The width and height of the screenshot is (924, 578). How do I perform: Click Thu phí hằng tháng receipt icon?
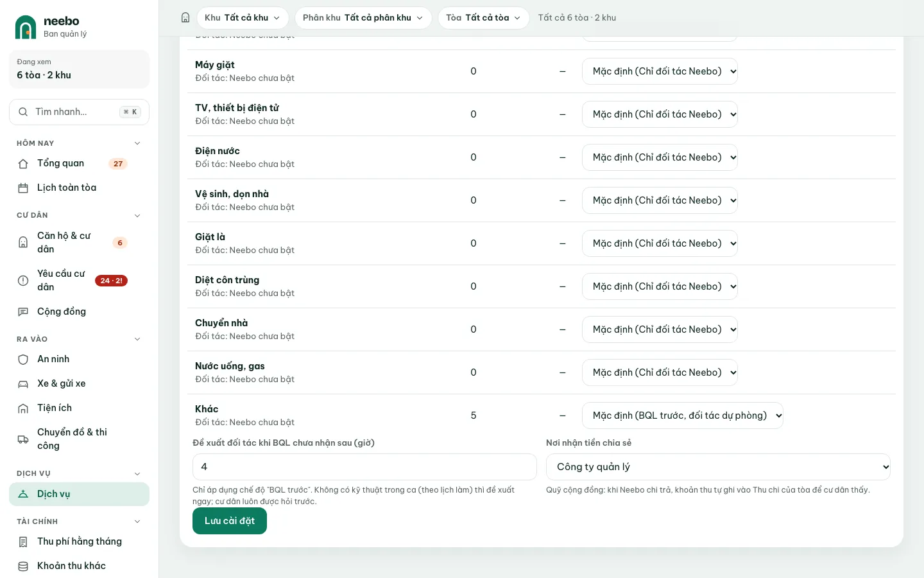(23, 542)
